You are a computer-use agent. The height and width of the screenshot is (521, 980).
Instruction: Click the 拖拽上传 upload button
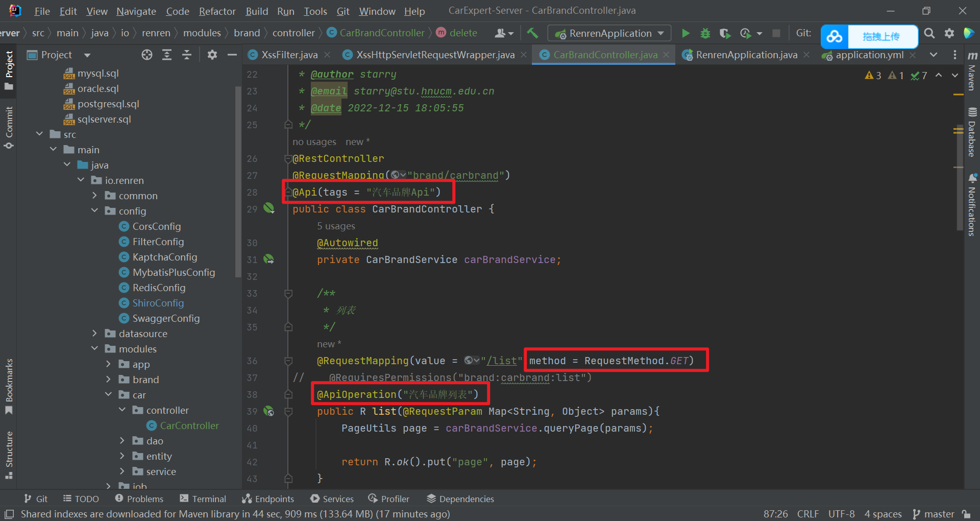pyautogui.click(x=881, y=37)
